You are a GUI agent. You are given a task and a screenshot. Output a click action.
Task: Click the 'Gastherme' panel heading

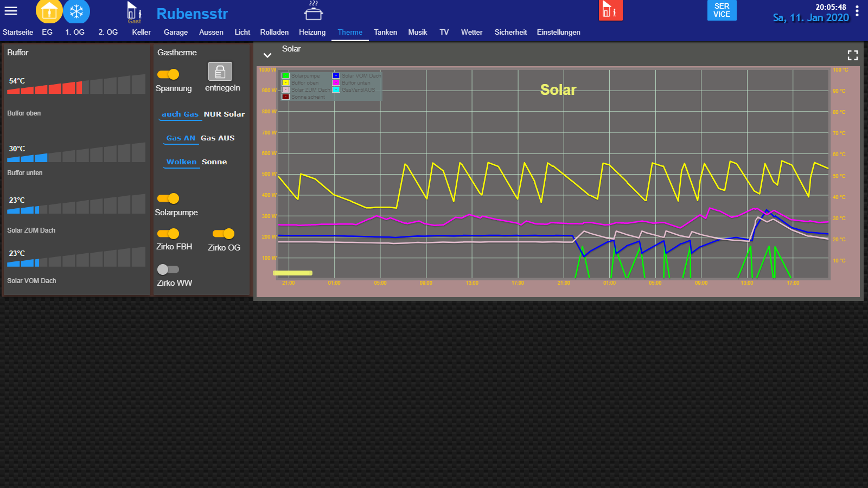click(177, 53)
